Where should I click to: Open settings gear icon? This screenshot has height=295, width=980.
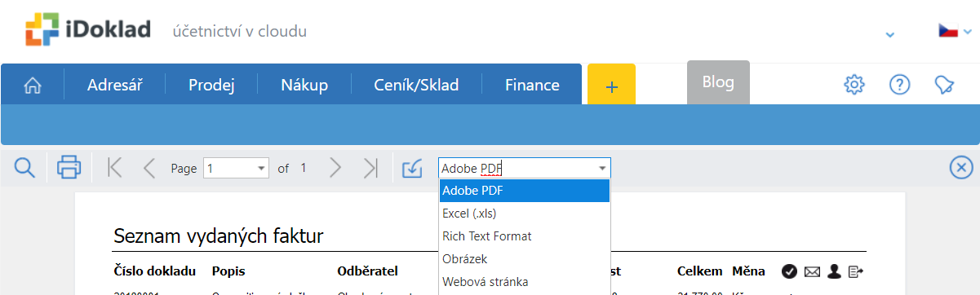click(854, 84)
